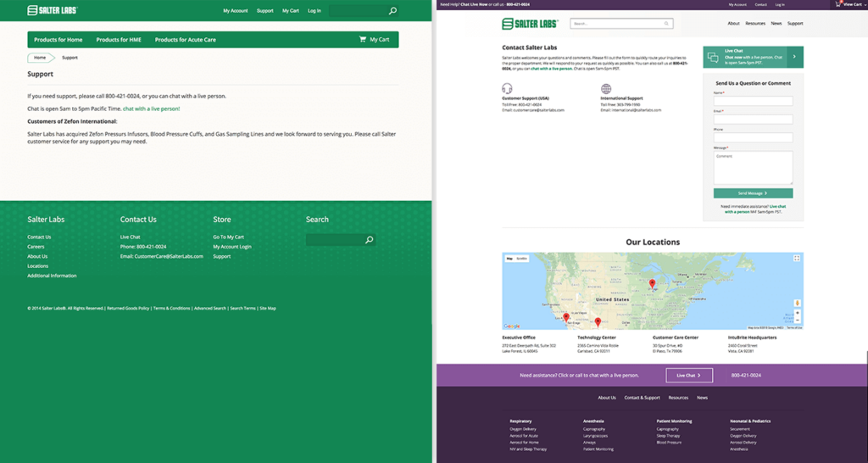Click the Live Chat button in purple bar
Screen dimensions: 868x463
(x=689, y=375)
